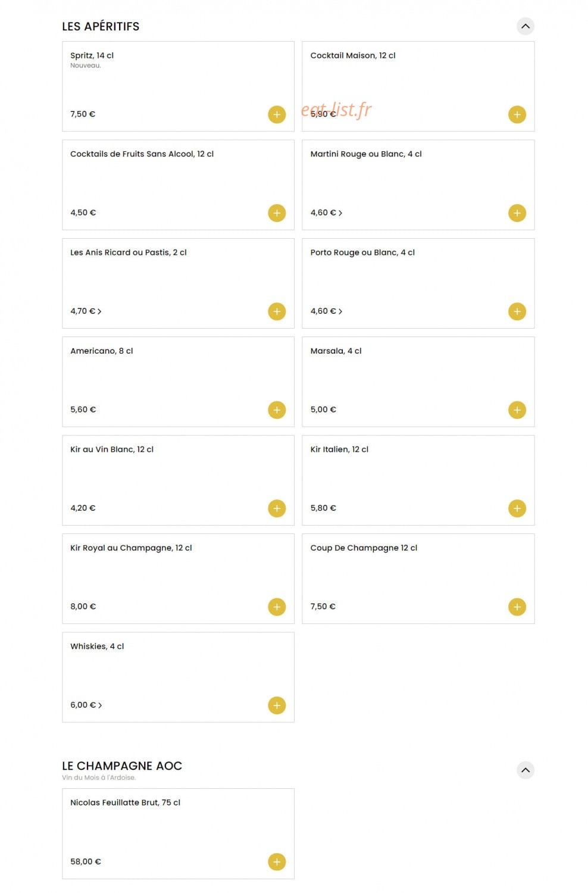Open Les Anis Ricard price options
The width and height of the screenshot is (588, 893).
(86, 311)
